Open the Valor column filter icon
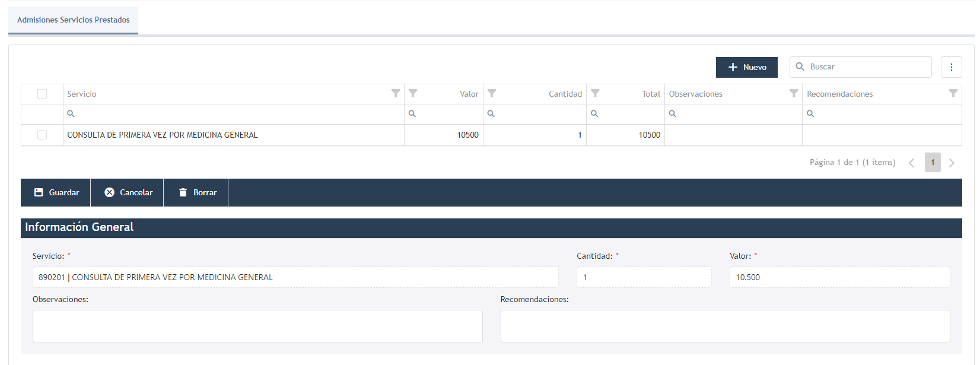This screenshot has width=980, height=365. [x=413, y=93]
